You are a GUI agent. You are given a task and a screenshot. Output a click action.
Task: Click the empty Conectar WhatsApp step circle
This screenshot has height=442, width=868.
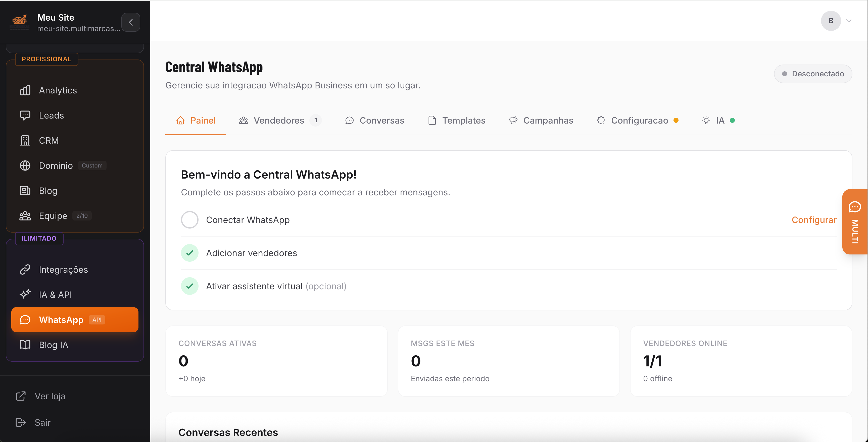click(x=190, y=220)
